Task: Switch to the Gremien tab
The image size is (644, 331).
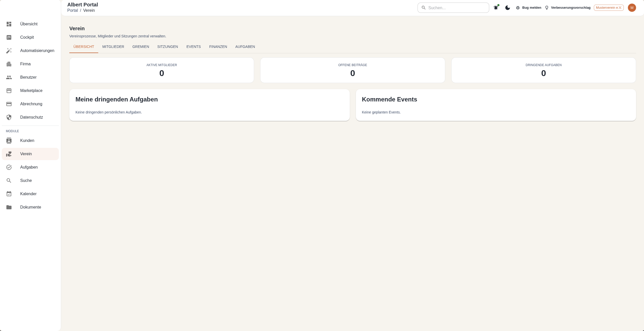Action: coord(141,47)
